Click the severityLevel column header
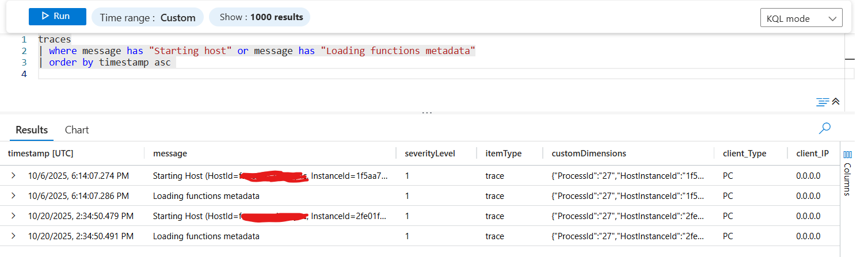The image size is (868, 257). click(x=430, y=154)
